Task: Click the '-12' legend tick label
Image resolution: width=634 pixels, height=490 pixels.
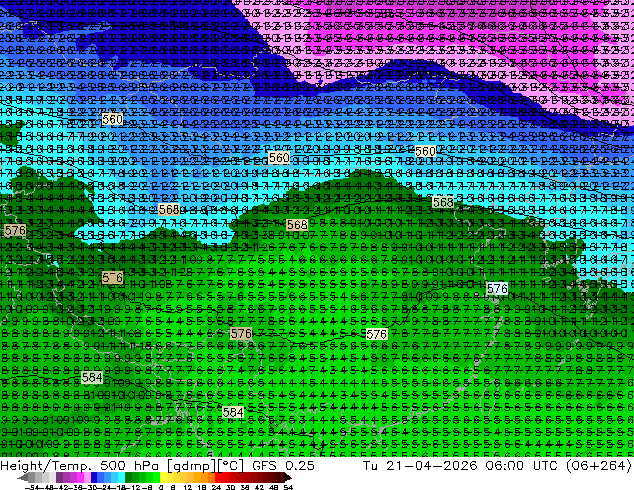Action: tap(133, 487)
